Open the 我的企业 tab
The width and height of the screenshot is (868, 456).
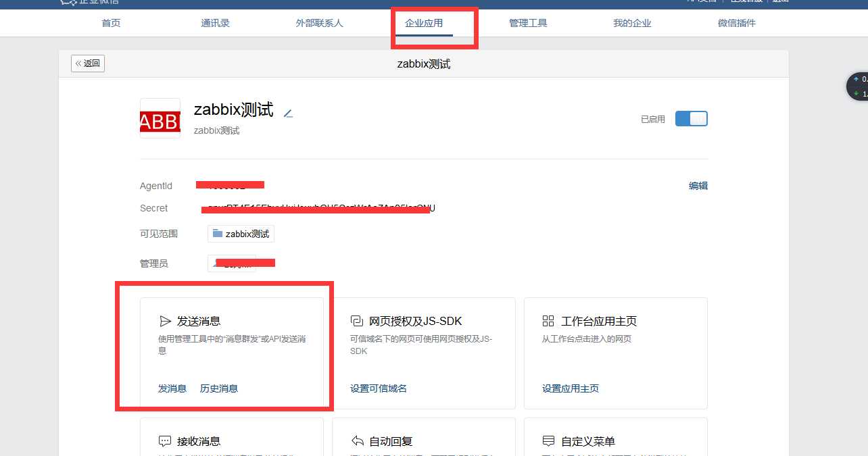[x=632, y=23]
